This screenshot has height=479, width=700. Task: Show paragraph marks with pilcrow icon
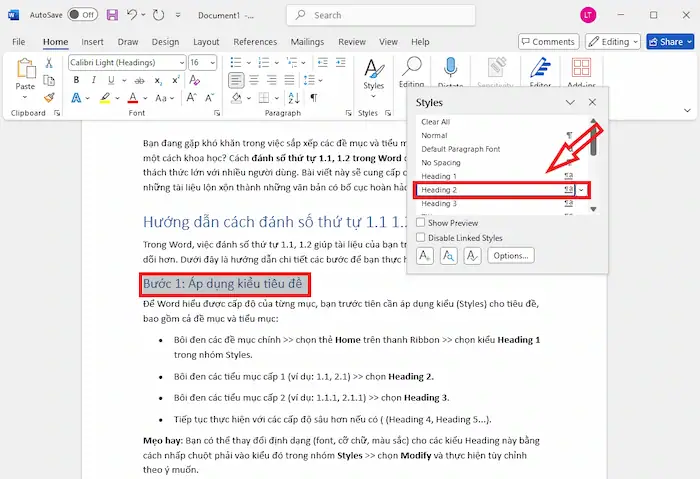pos(313,97)
